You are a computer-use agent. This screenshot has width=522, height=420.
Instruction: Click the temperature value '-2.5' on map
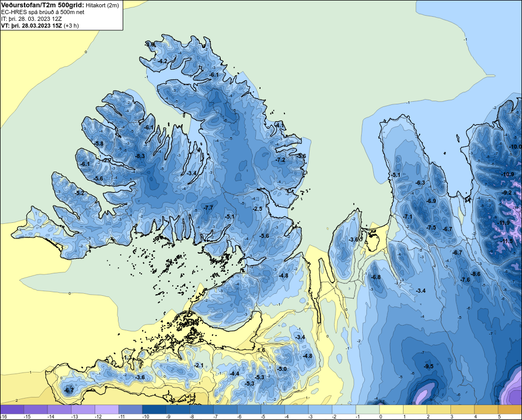click(x=258, y=209)
